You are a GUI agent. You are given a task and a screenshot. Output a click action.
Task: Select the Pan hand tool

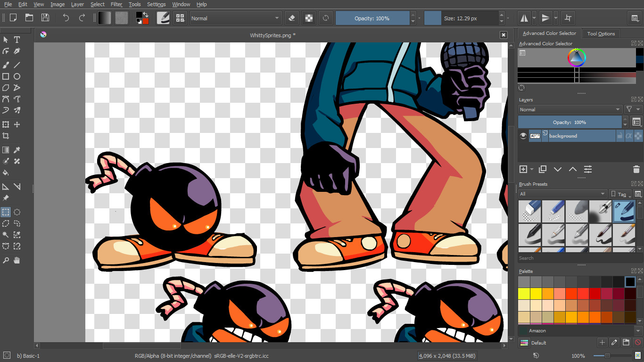[17, 260]
